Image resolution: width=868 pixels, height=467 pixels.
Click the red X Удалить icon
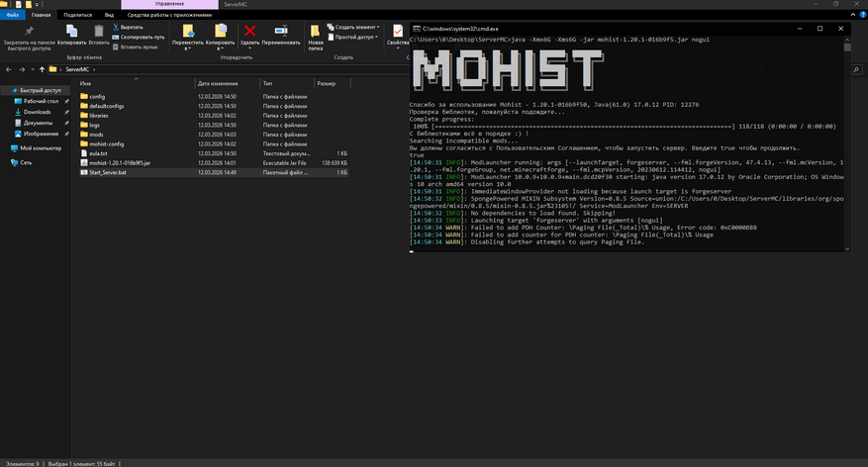[249, 31]
